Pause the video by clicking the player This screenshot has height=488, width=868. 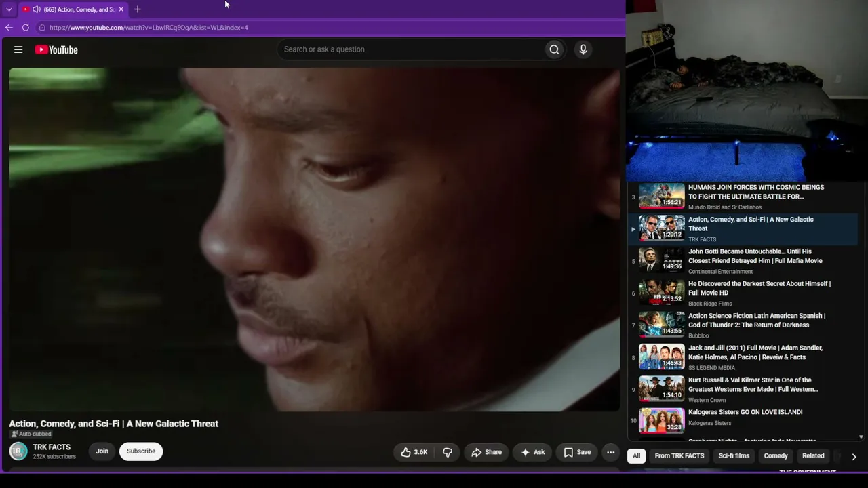coord(314,239)
